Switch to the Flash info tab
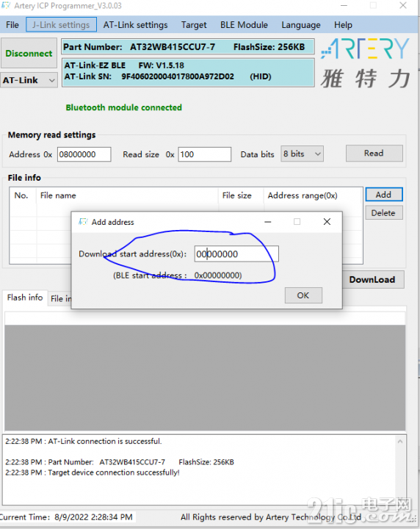Image resolution: width=420 pixels, height=529 pixels. click(25, 298)
